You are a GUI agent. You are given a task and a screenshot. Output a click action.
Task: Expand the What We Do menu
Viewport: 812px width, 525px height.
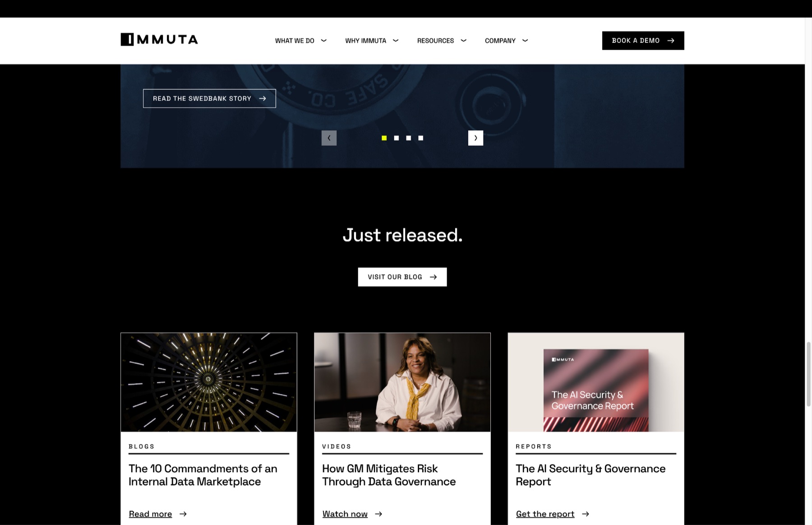pos(300,41)
